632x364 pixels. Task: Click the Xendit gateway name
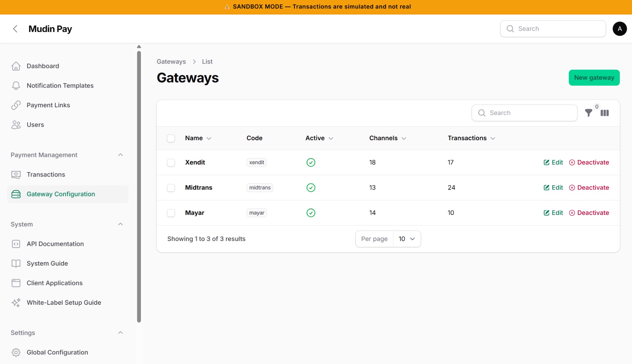pos(195,162)
